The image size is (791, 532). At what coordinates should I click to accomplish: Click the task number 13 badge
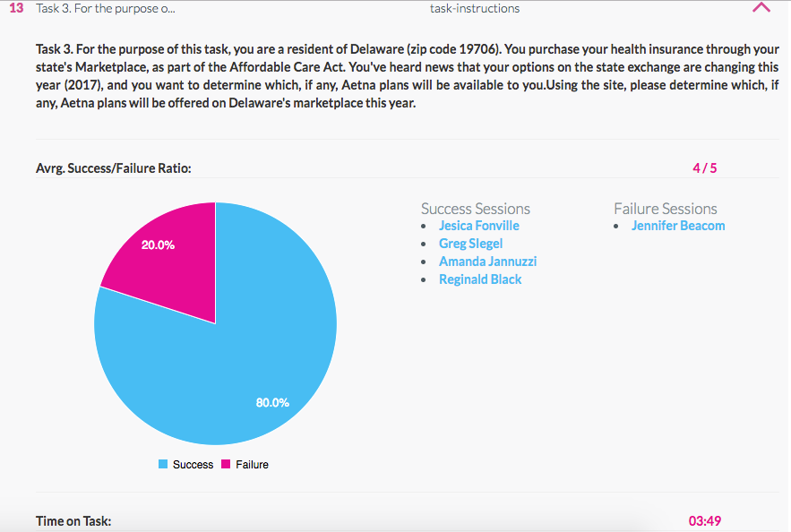coord(17,9)
